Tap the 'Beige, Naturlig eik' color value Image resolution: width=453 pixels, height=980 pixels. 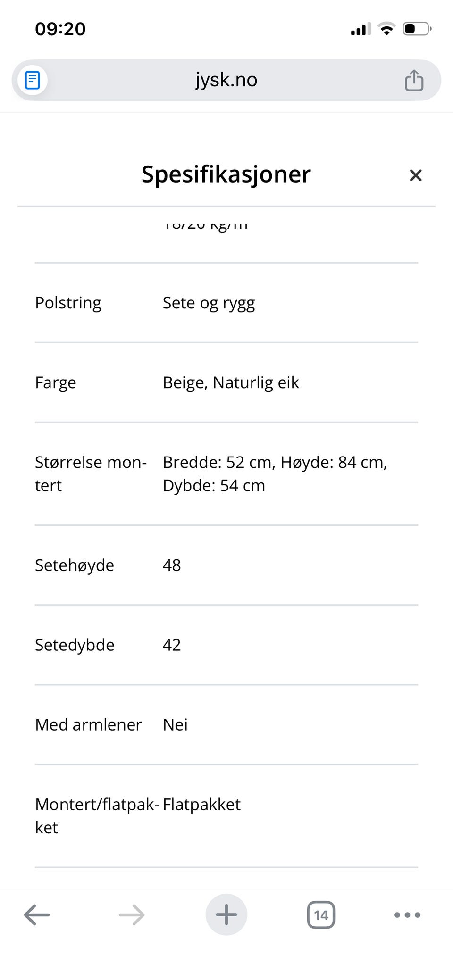point(231,382)
